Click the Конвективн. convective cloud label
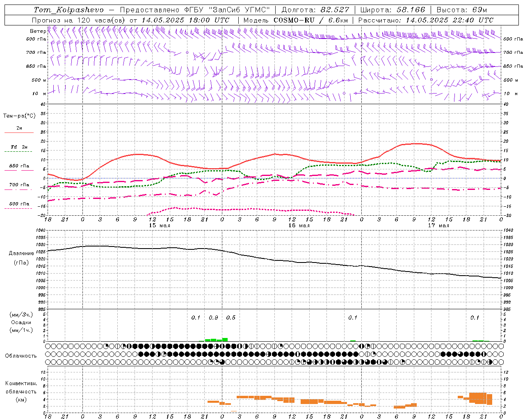The image size is (525, 420). coord(21,383)
